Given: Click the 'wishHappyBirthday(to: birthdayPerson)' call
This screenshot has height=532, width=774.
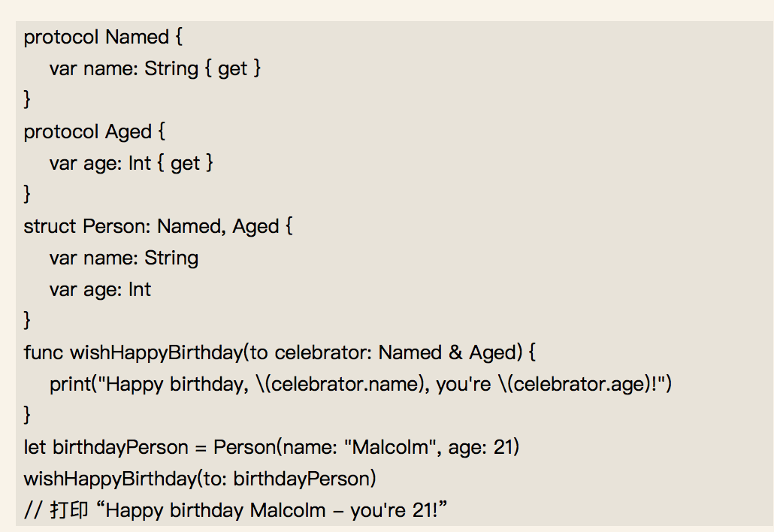Looking at the screenshot, I should (x=200, y=479).
